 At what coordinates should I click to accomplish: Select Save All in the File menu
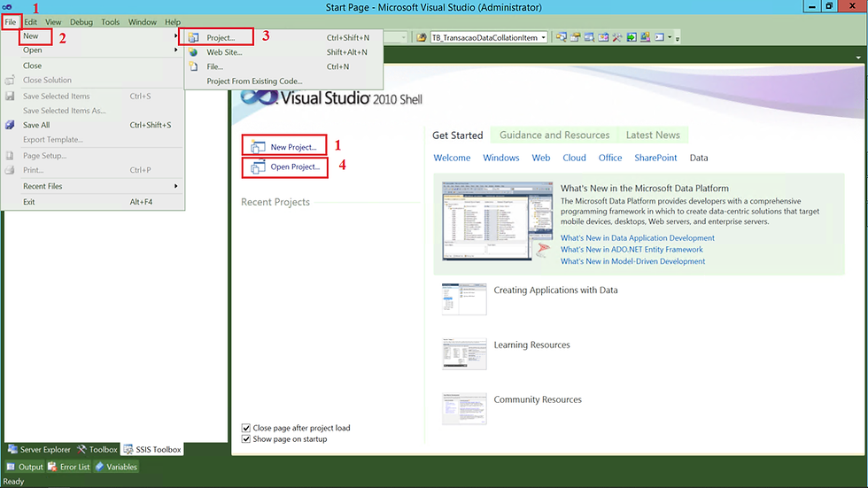pyautogui.click(x=93, y=125)
